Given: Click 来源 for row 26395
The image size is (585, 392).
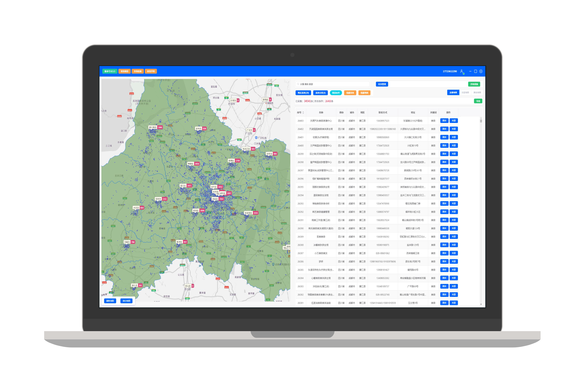Looking at the screenshot, I should (x=454, y=187).
